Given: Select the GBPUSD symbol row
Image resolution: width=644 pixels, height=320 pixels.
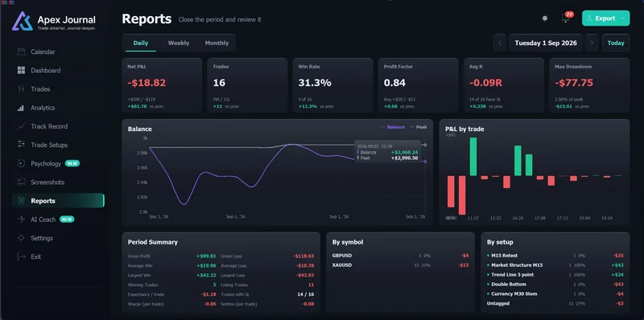Looking at the screenshot, I should coord(400,256).
